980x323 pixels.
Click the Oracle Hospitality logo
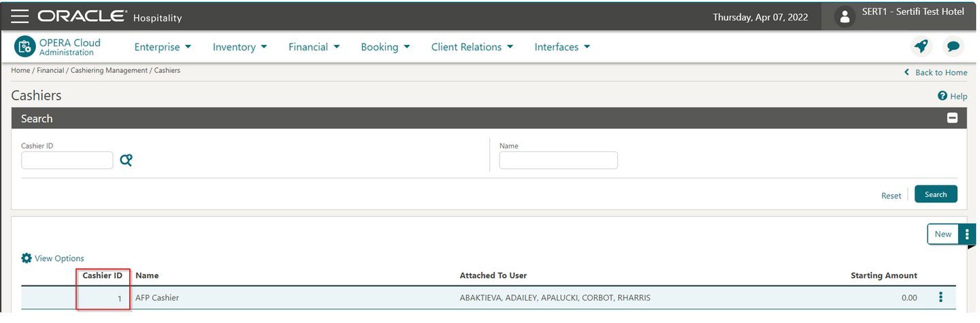[110, 16]
